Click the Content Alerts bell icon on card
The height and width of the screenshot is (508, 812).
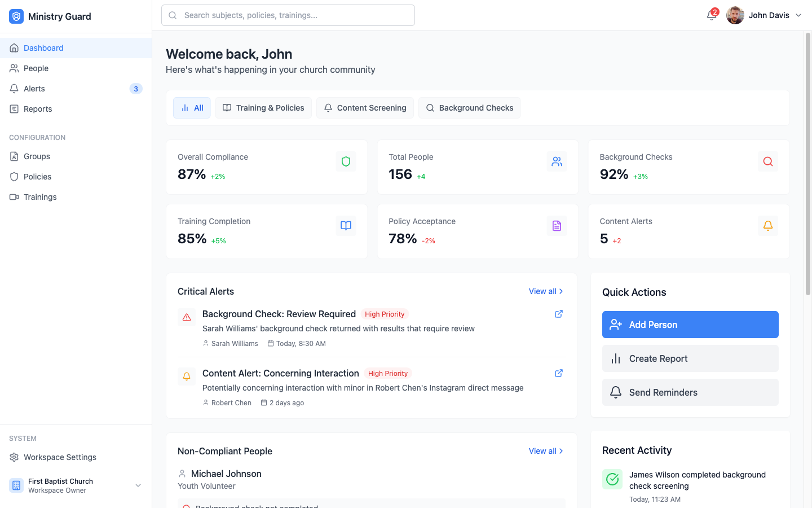click(x=767, y=225)
